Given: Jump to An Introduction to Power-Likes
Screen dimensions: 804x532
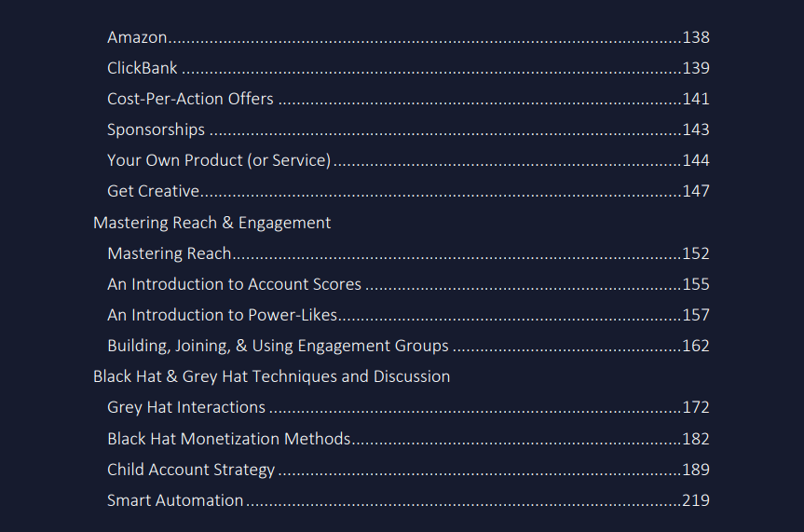Looking at the screenshot, I should coord(408,315).
